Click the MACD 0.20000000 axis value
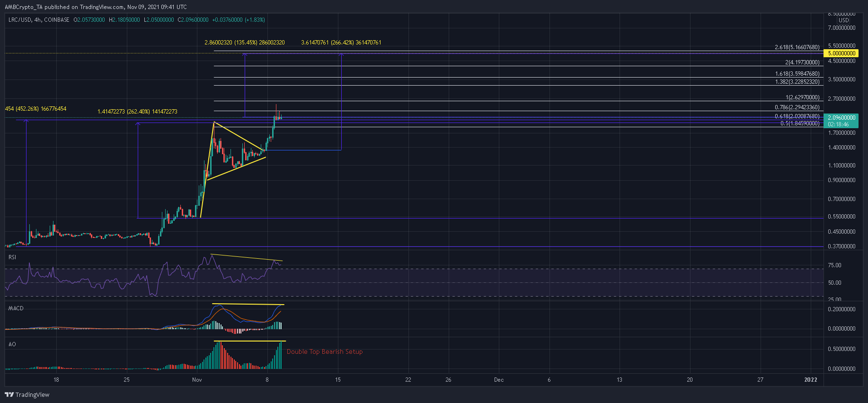 (841, 309)
